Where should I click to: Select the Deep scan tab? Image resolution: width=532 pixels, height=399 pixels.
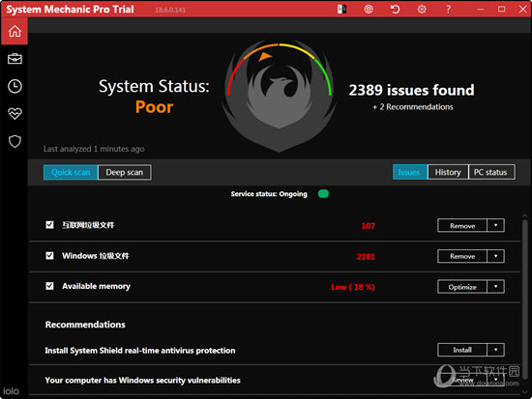(x=125, y=172)
